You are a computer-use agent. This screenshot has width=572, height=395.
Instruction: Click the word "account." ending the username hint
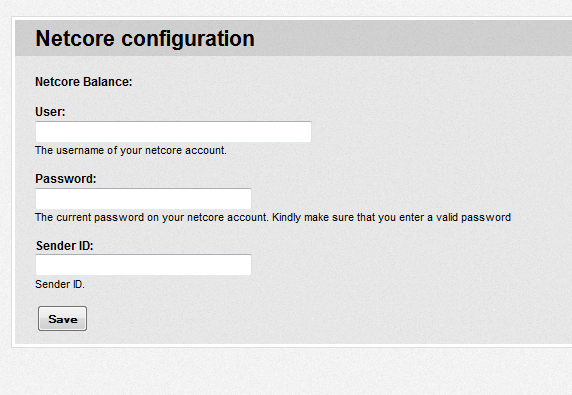[206, 150]
